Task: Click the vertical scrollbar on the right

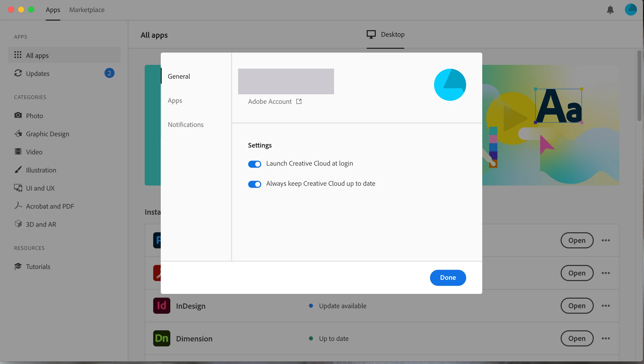Action: click(639, 85)
